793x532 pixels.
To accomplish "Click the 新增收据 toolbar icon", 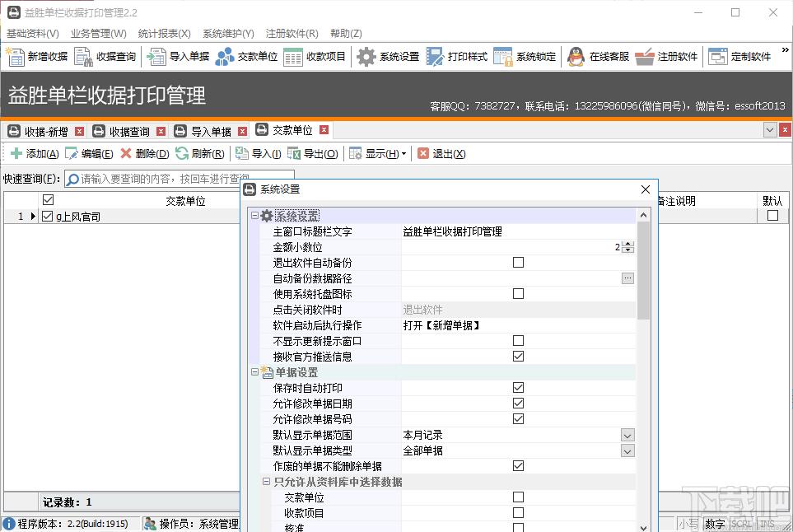I will point(15,56).
